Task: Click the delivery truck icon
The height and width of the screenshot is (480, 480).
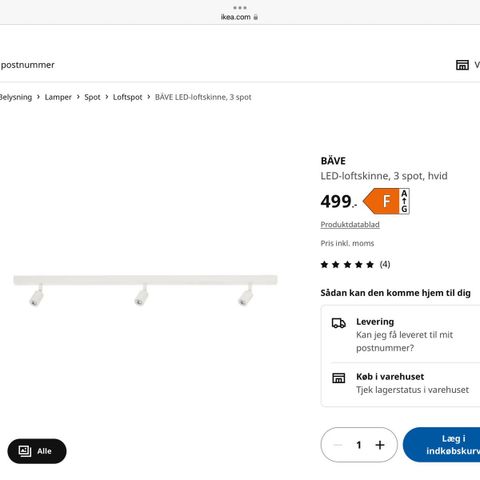Action: pyautogui.click(x=339, y=323)
